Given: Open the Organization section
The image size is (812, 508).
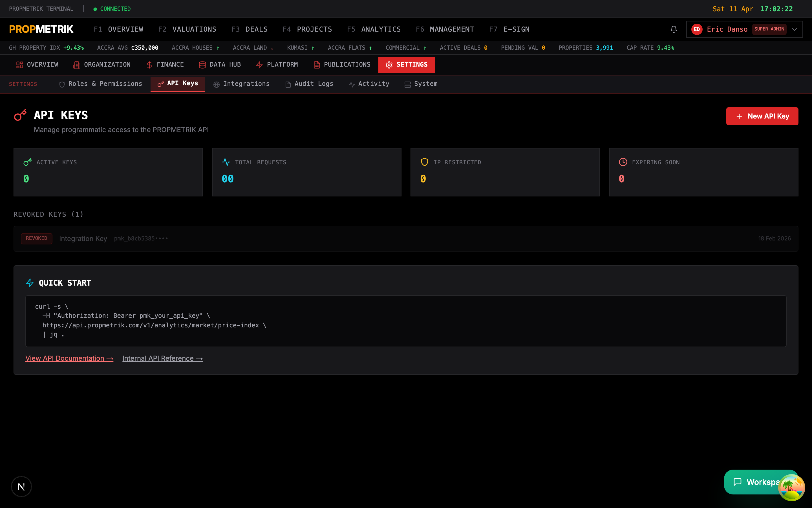Looking at the screenshot, I should (102, 65).
